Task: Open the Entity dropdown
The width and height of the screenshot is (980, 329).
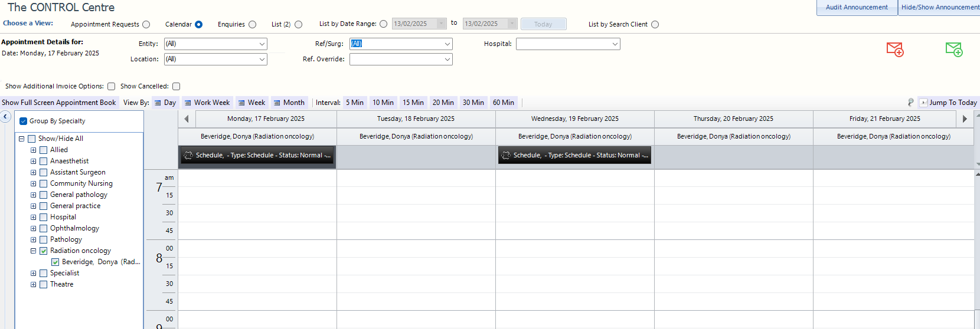Action: (262, 44)
